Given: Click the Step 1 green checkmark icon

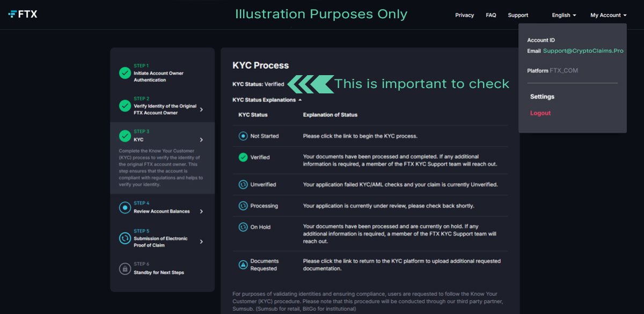Looking at the screenshot, I should point(125,73).
